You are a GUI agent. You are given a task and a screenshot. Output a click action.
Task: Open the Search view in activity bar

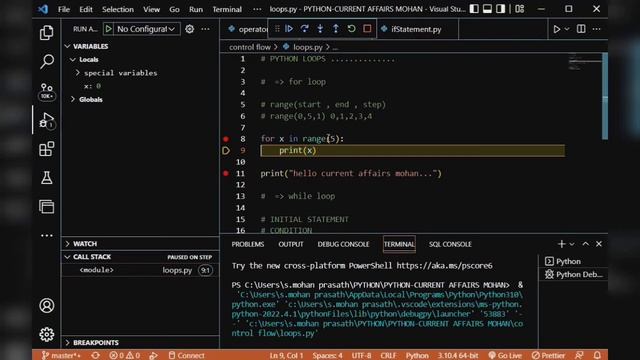point(47,62)
